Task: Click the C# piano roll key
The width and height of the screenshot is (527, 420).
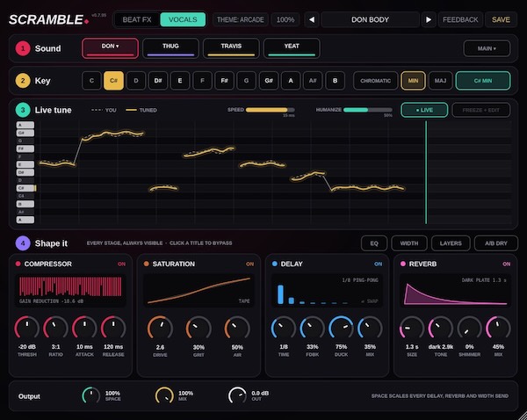Action: (25, 188)
